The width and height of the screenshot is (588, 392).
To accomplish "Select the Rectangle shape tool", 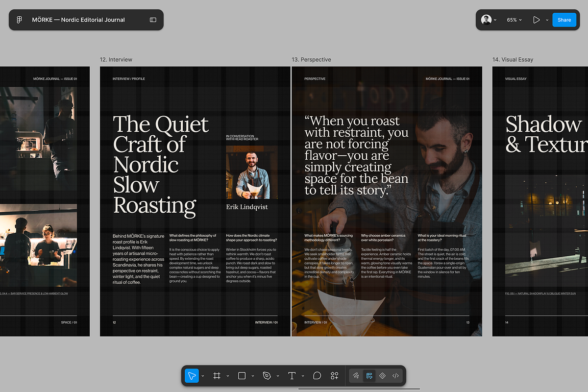I will 242,376.
